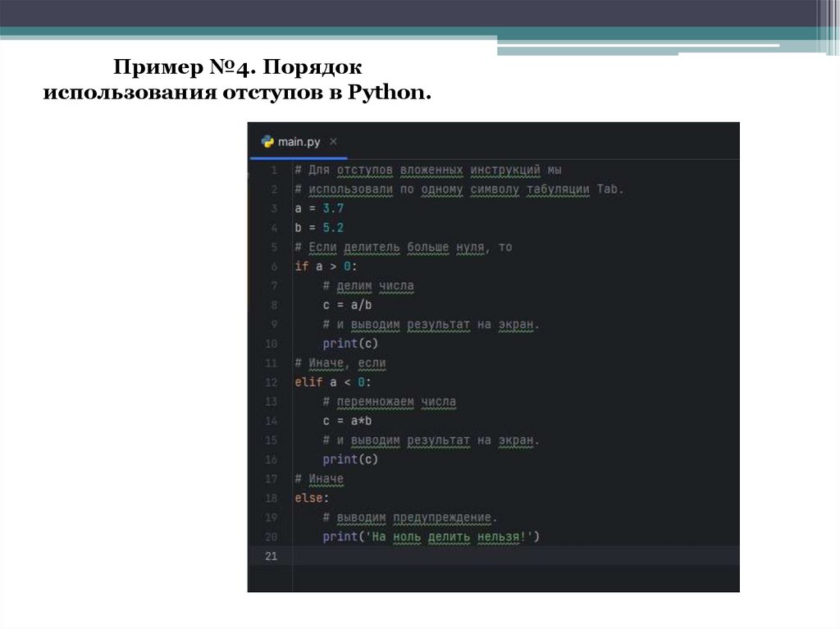This screenshot has width=840, height=629.
Task: Click the comment '# Если делитель больше нуля, то'
Action: point(404,248)
